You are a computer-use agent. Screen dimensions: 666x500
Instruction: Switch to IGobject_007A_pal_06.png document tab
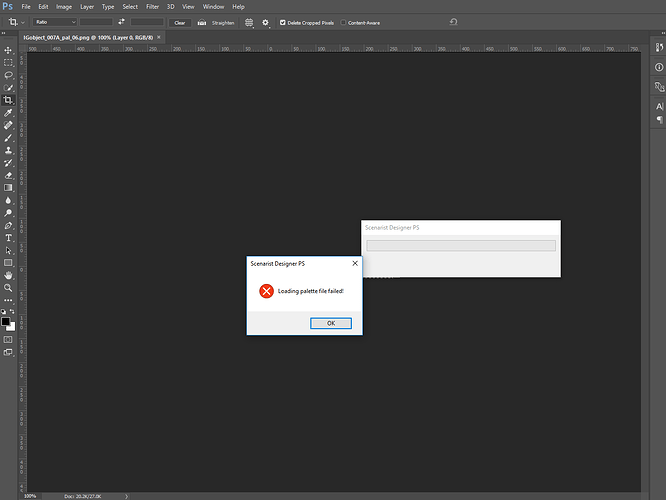pyautogui.click(x=88, y=37)
